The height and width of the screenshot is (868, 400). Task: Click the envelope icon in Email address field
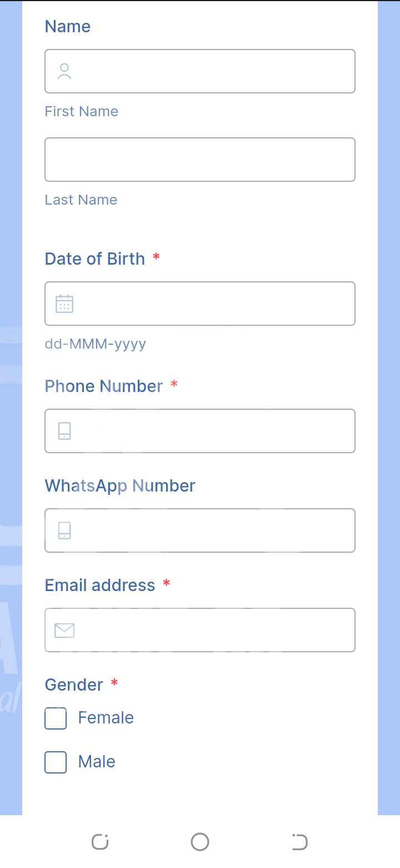[x=64, y=630]
